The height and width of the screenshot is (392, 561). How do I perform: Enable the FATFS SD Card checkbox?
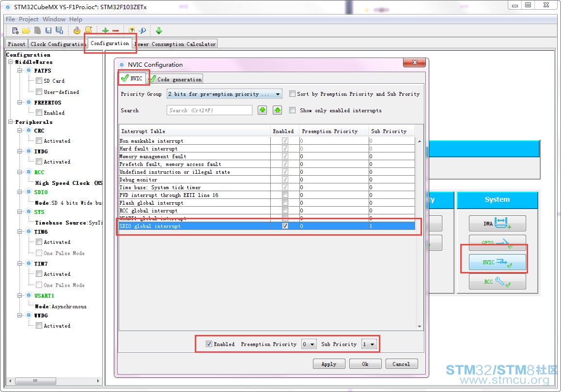click(39, 81)
